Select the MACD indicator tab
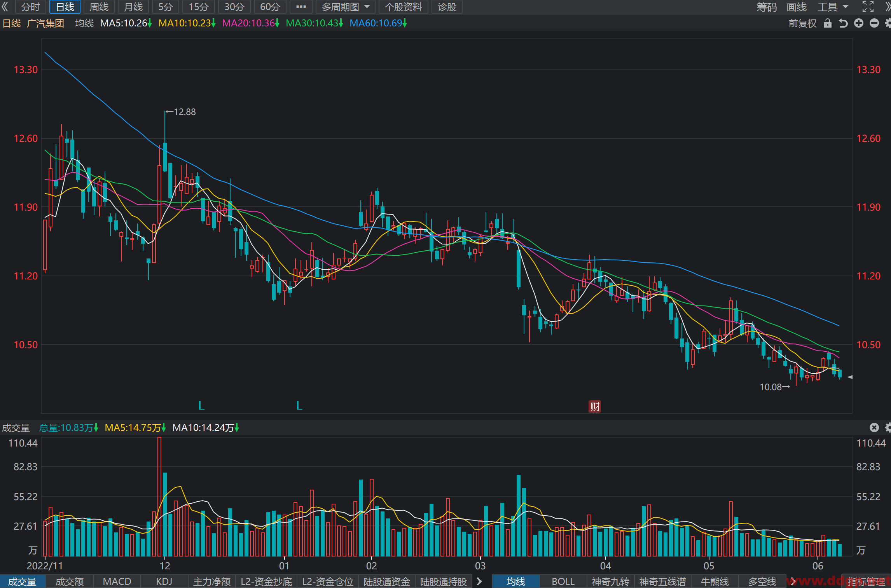 pyautogui.click(x=117, y=581)
